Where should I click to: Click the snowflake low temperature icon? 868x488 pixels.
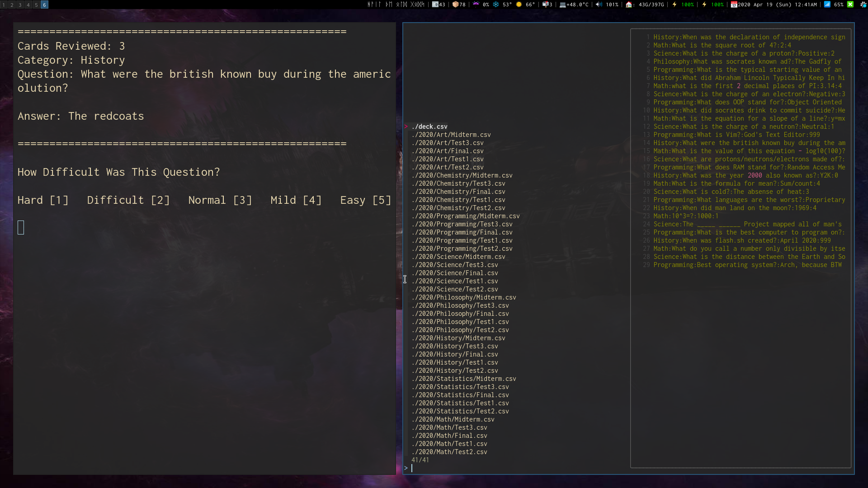(496, 5)
